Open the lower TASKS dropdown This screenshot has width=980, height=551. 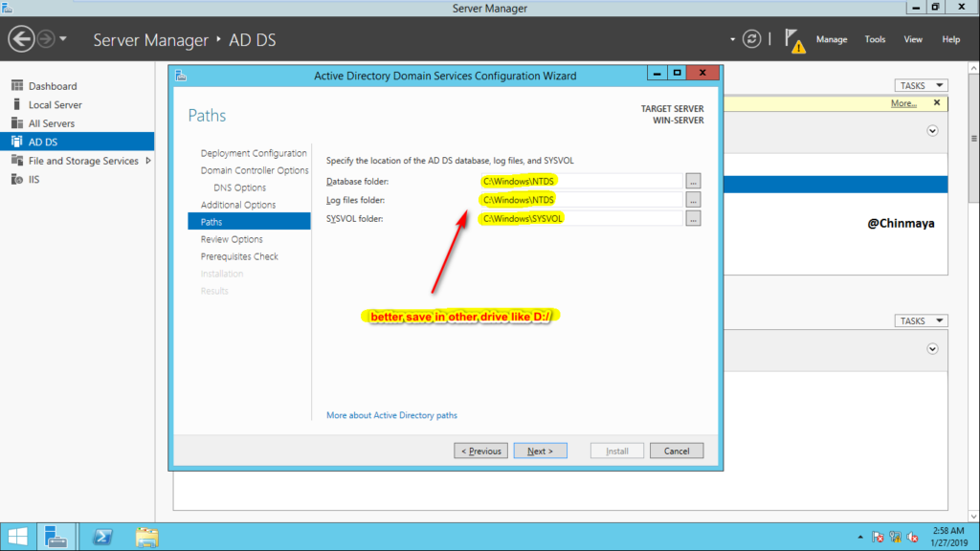921,320
